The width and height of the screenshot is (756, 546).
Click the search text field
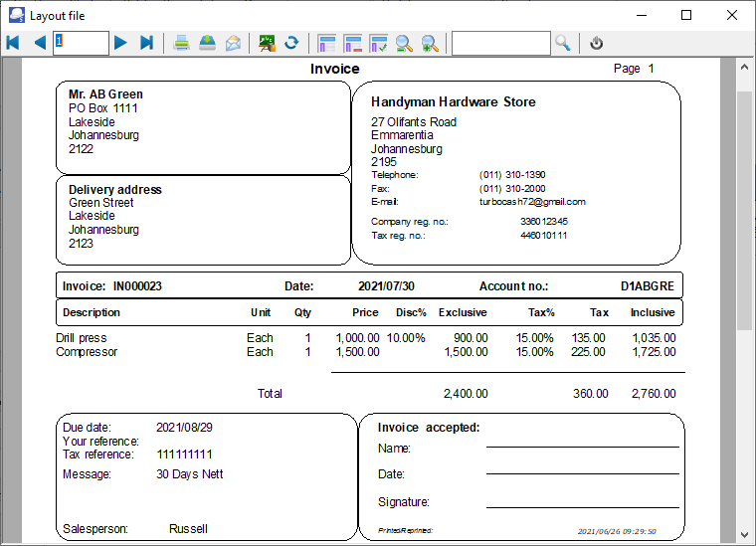coord(500,43)
